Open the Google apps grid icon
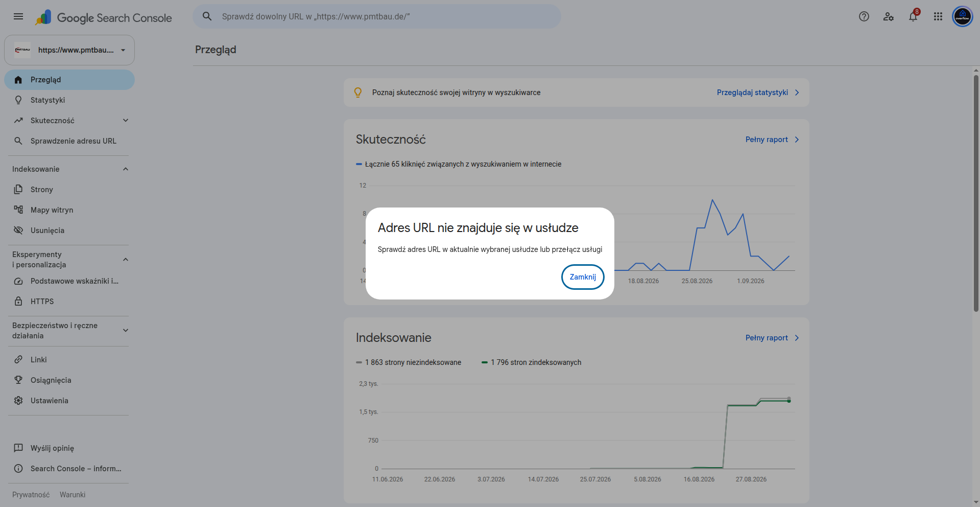The width and height of the screenshot is (980, 507). coord(938,16)
